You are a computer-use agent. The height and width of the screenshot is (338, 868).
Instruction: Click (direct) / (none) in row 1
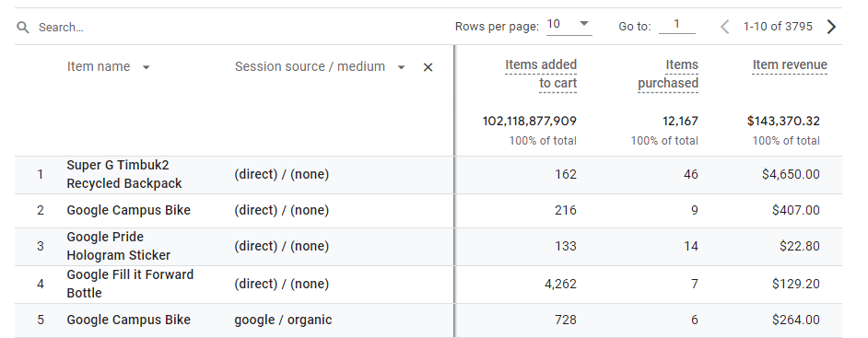point(281,174)
